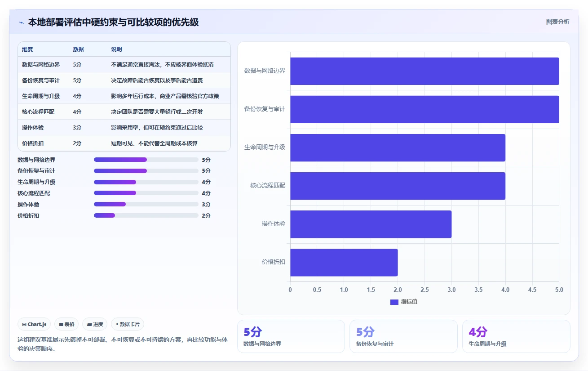Click the 操作体验 chart axis label
The width and height of the screenshot is (588, 371).
[x=274, y=223]
